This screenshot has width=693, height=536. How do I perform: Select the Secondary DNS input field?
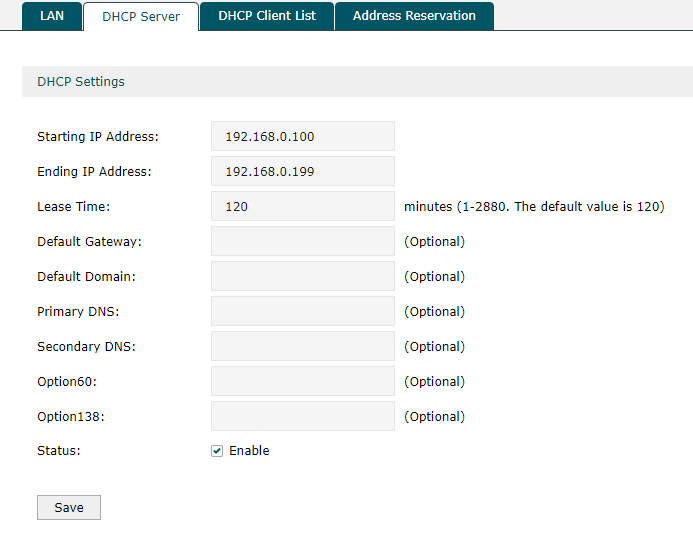coord(303,346)
